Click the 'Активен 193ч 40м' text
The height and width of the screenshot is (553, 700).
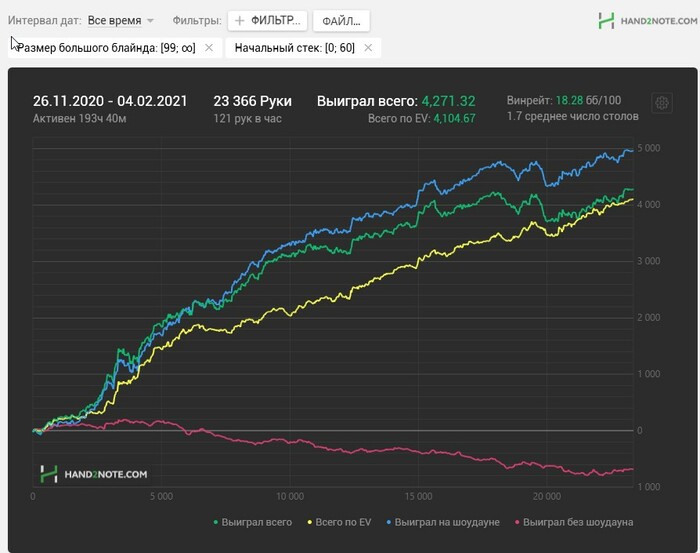pyautogui.click(x=79, y=119)
